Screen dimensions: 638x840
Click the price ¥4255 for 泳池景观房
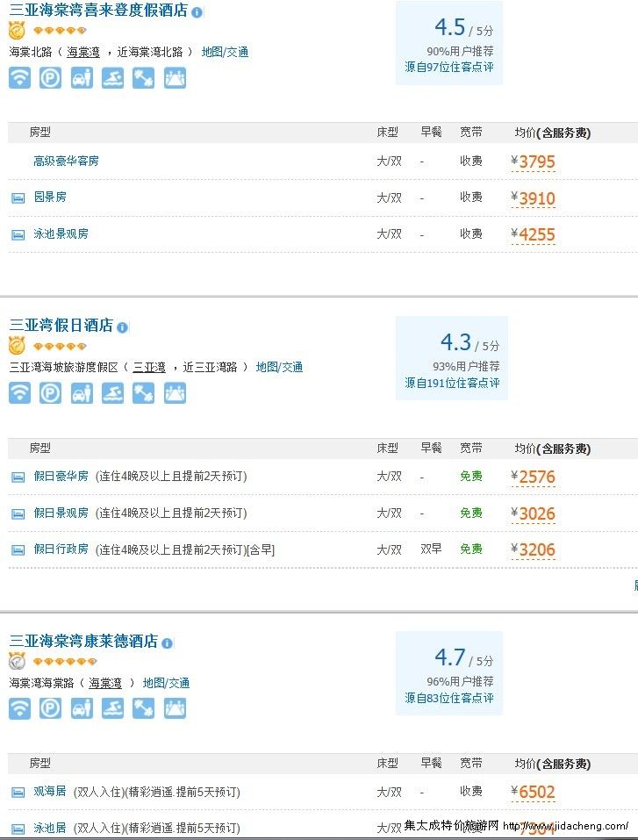(x=533, y=234)
